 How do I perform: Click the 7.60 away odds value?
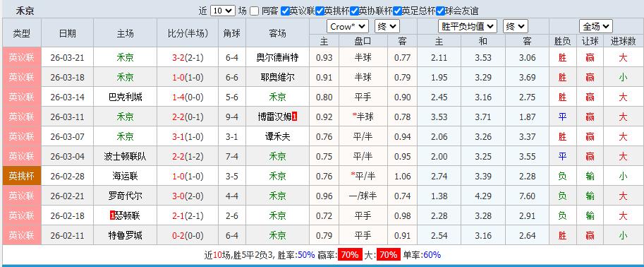click(x=528, y=196)
